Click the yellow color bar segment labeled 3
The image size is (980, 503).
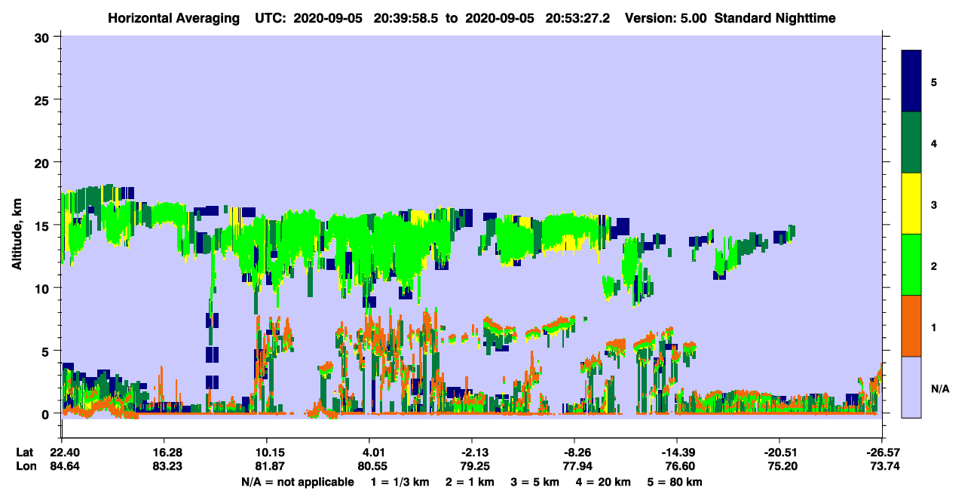911,204
